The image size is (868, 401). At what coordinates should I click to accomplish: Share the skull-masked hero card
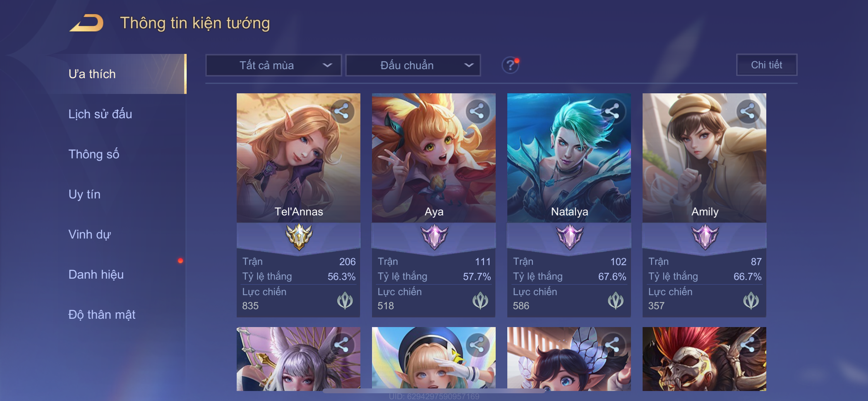[x=748, y=345]
